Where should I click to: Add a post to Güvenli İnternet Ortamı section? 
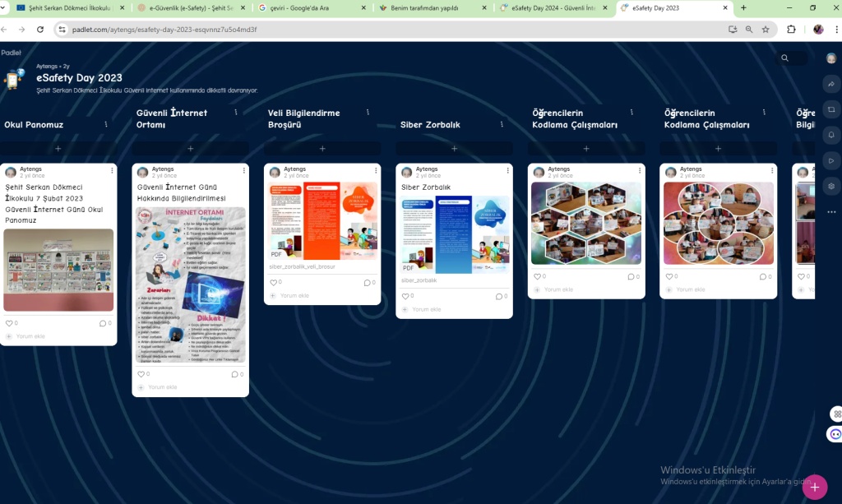point(190,149)
